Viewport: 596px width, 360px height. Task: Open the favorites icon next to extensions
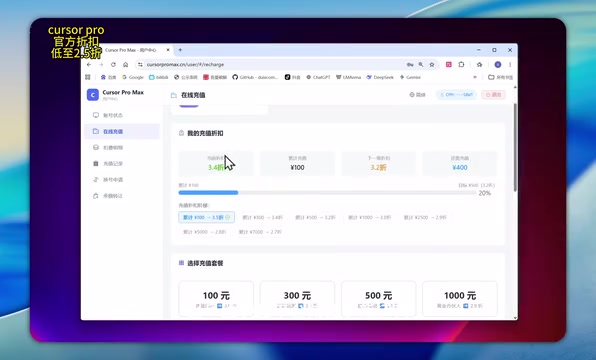(x=479, y=65)
